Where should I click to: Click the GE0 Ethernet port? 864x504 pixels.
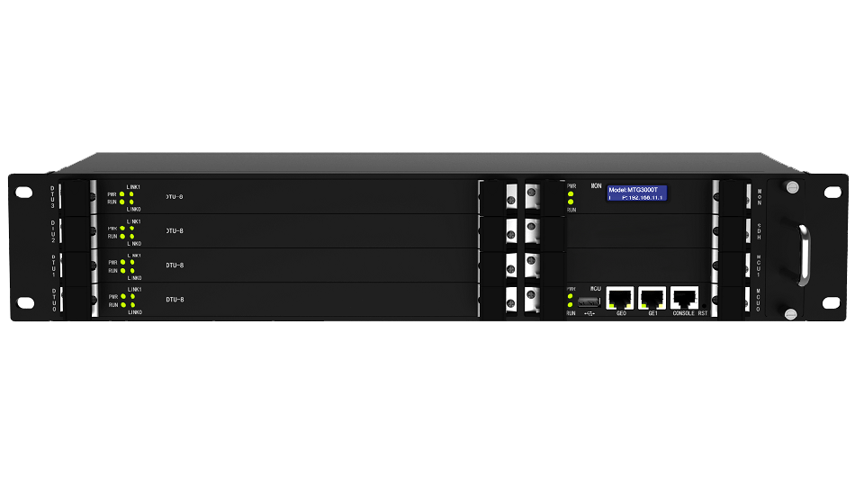pyautogui.click(x=620, y=298)
